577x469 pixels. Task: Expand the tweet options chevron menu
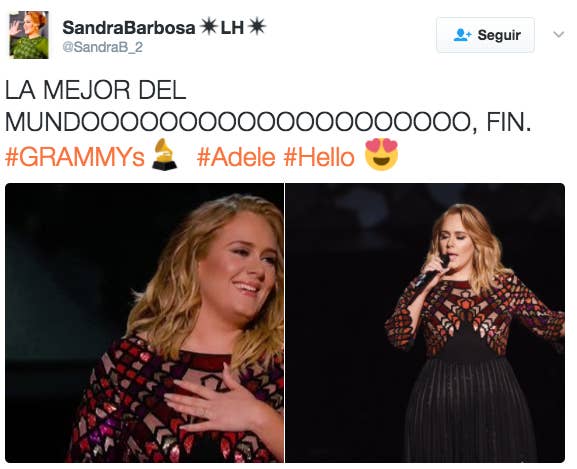(x=559, y=35)
